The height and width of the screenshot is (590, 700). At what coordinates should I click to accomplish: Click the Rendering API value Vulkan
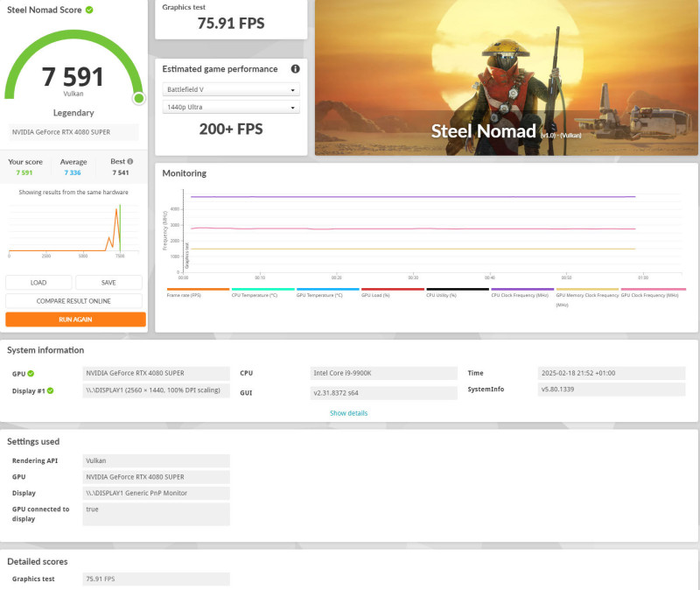(x=157, y=460)
